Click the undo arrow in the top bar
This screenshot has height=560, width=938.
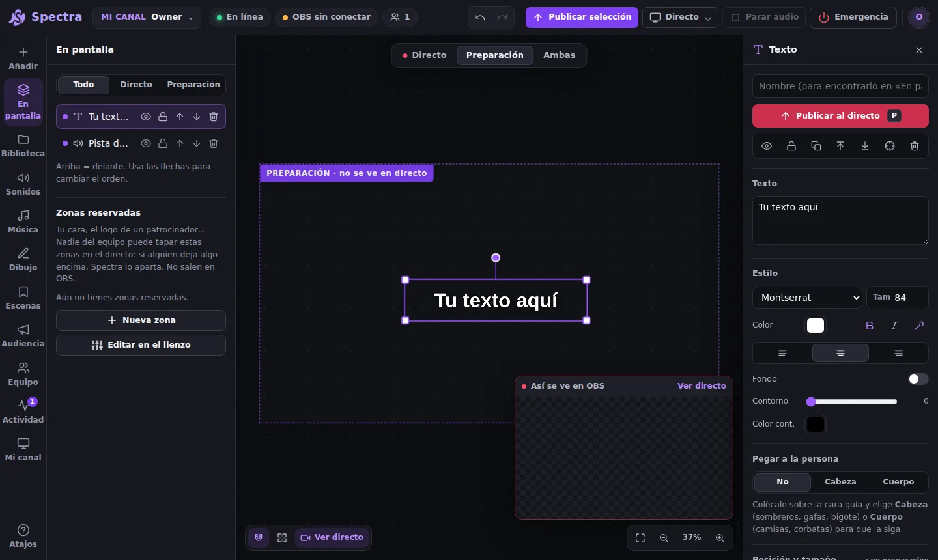[x=480, y=18]
